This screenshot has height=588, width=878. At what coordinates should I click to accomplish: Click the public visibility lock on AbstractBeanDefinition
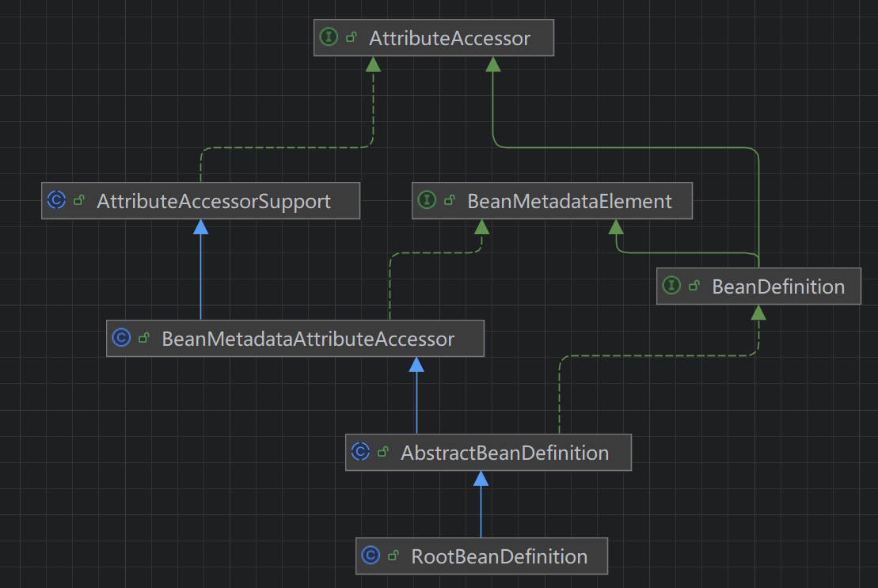pos(383,453)
